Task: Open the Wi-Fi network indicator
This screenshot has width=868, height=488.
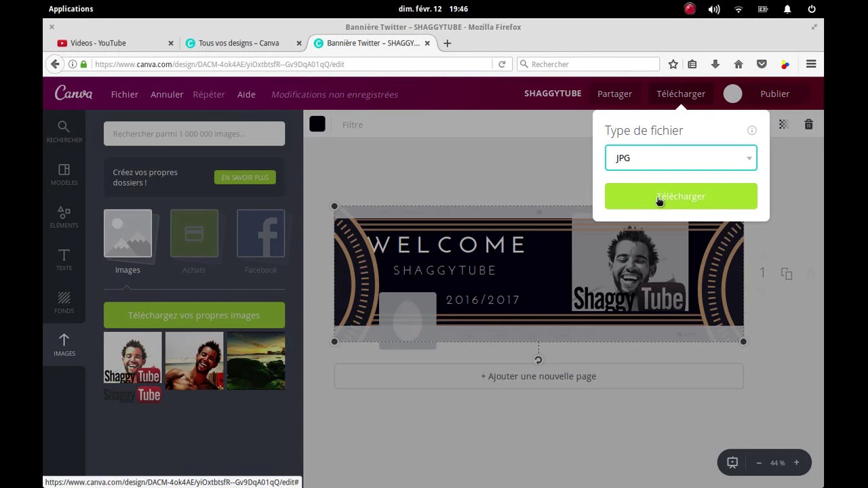Action: (x=738, y=9)
